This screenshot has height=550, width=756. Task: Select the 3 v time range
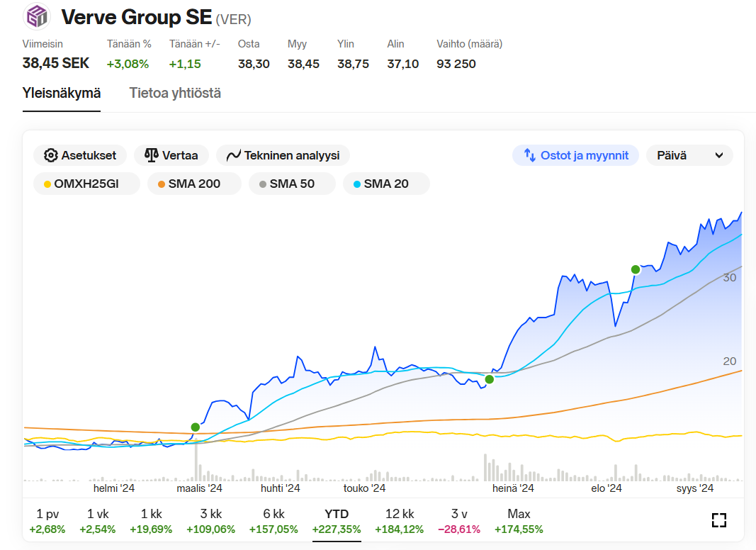(459, 521)
